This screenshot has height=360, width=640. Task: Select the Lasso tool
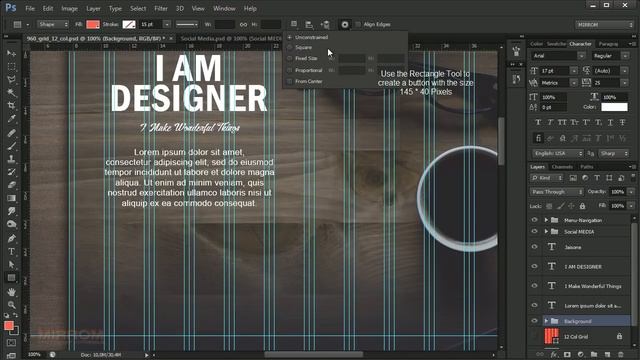(11, 80)
